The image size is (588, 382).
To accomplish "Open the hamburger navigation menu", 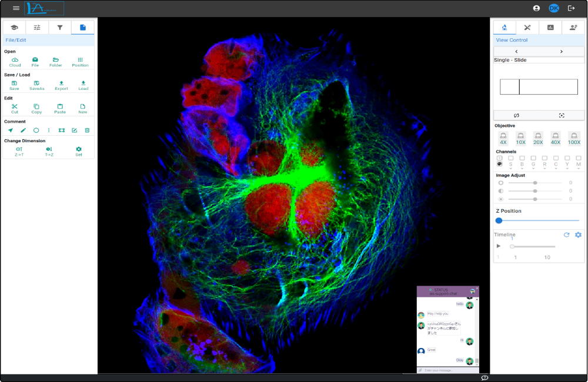I will coord(16,8).
